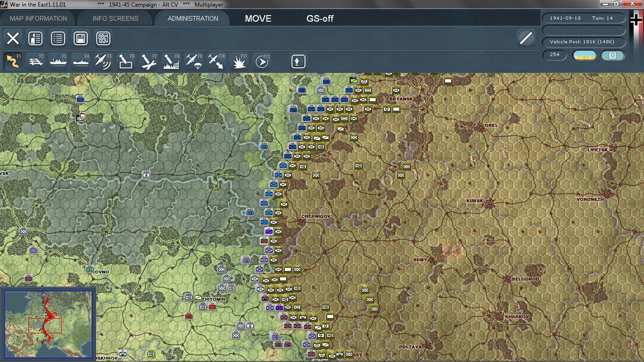Click the Vehicle Pool 181K readout
The width and height of the screenshot is (644, 362).
click(584, 42)
